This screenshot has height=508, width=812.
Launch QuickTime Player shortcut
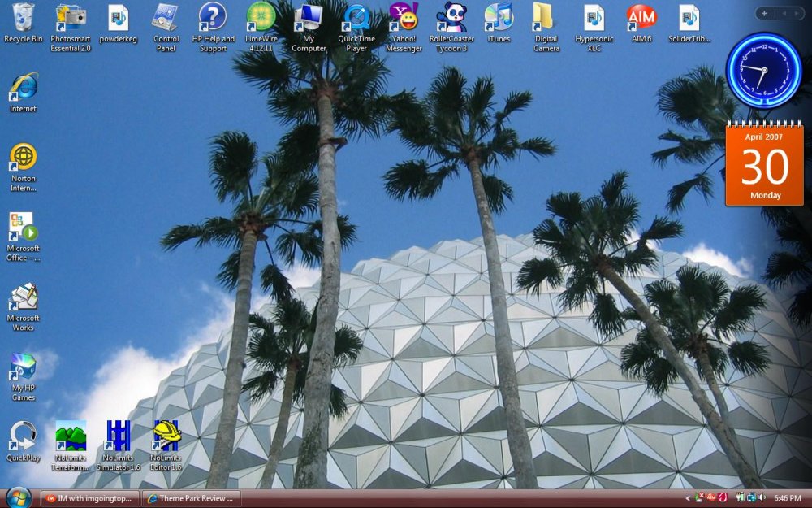click(356, 18)
